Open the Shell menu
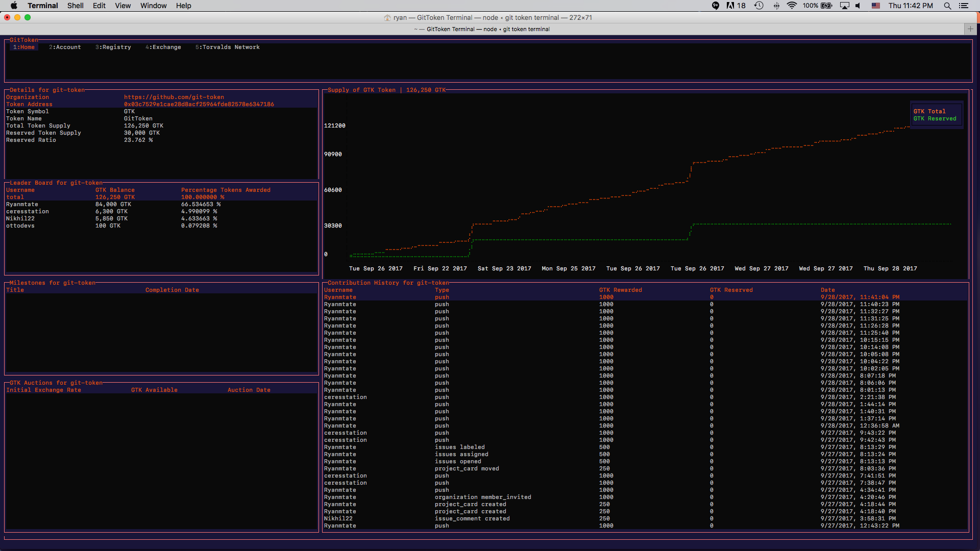The image size is (980, 551). click(x=75, y=6)
